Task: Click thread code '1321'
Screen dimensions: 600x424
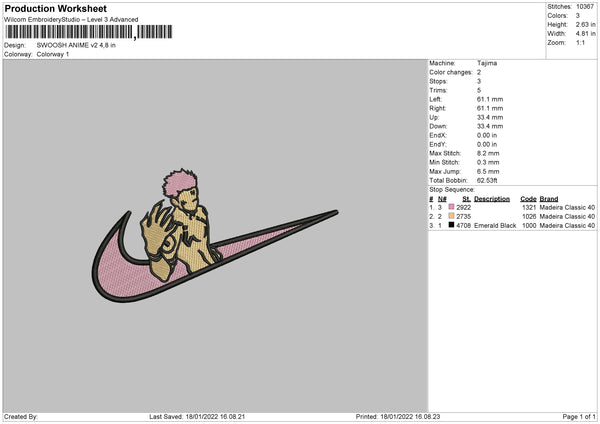Action: pyautogui.click(x=529, y=207)
